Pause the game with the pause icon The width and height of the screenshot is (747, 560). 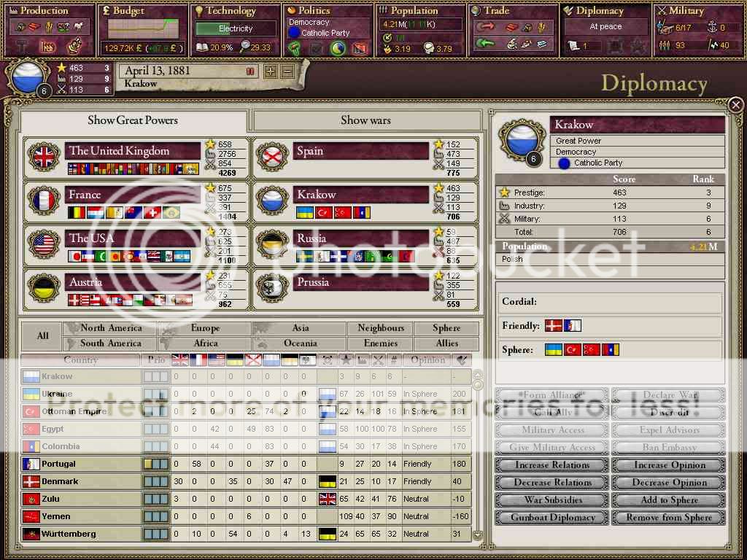click(250, 71)
